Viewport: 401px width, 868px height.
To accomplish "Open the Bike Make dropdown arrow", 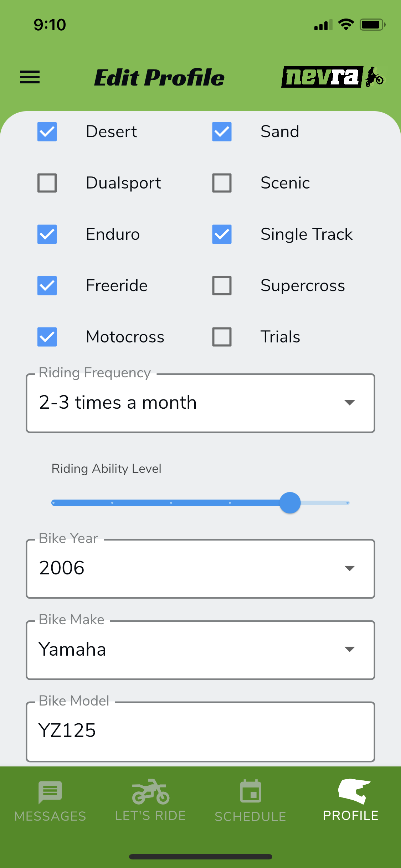I will pyautogui.click(x=350, y=649).
